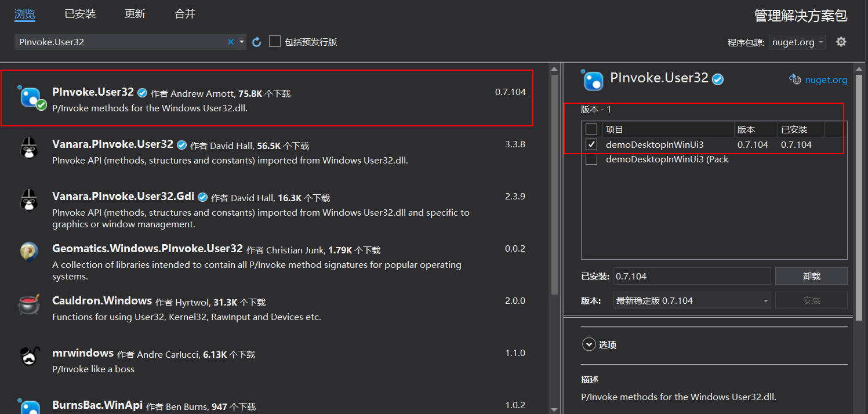
Task: Click package list vertical scrollbar
Action: [554, 186]
